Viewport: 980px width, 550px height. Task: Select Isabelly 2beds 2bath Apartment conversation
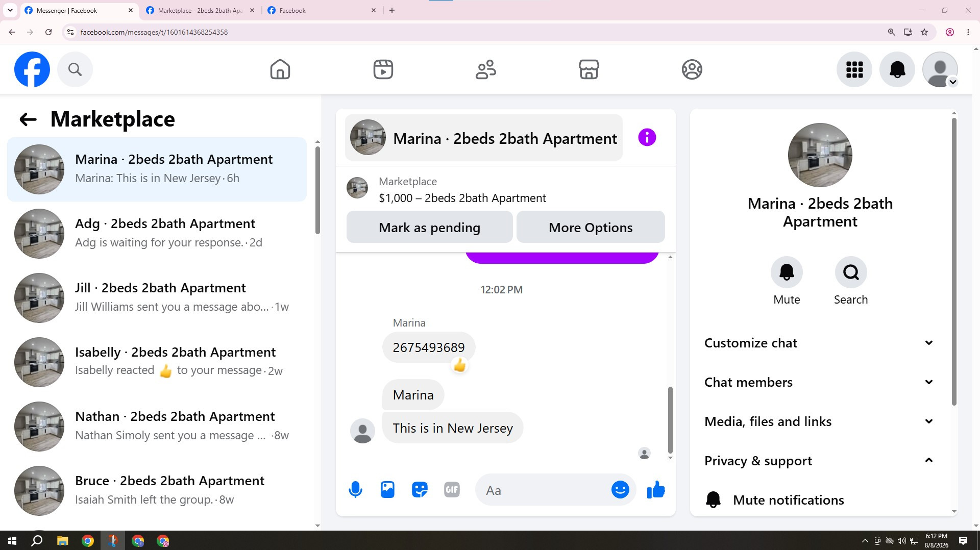[x=157, y=362]
